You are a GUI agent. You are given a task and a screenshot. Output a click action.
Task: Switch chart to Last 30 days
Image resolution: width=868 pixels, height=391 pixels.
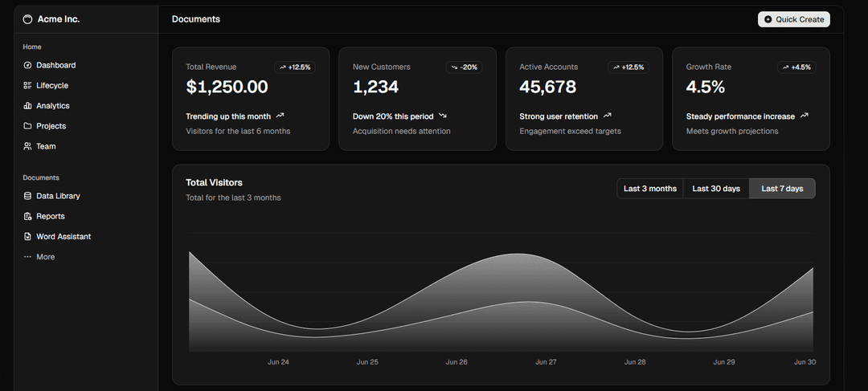click(716, 189)
